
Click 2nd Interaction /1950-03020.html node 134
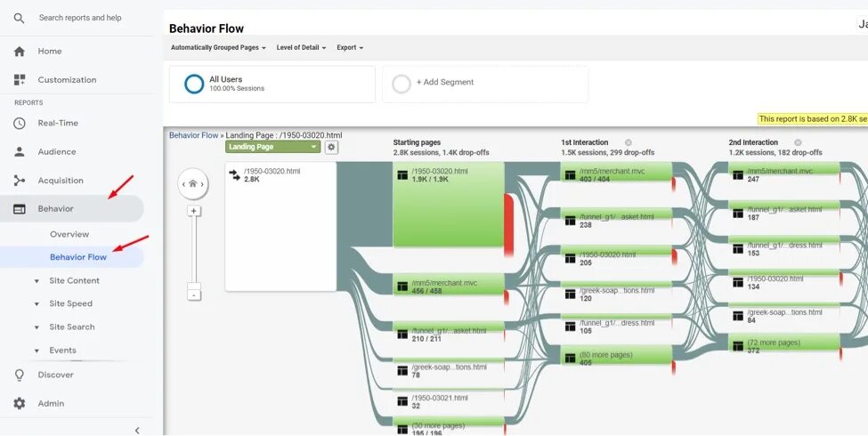click(783, 280)
